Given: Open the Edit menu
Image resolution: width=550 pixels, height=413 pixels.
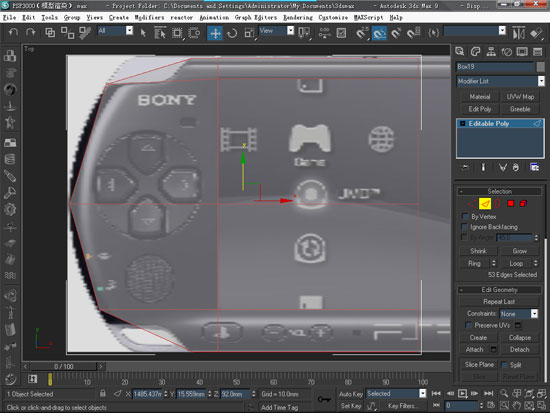Looking at the screenshot, I should [x=29, y=18].
